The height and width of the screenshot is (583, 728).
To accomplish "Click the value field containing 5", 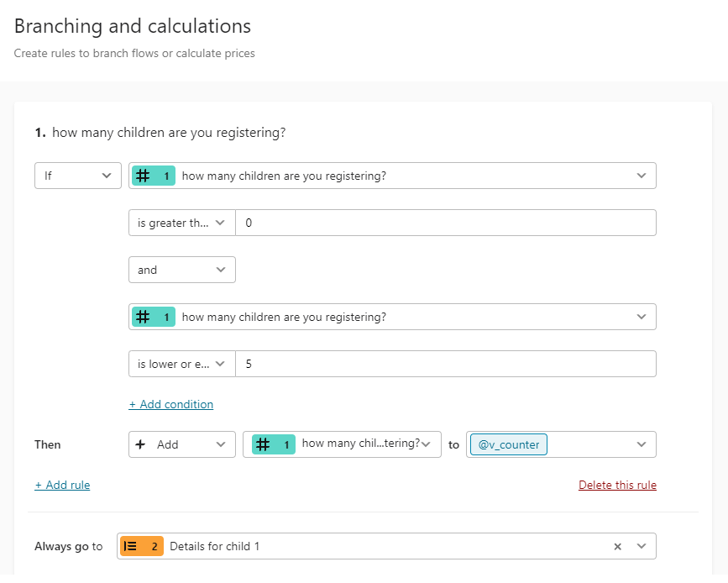I will click(x=446, y=365).
